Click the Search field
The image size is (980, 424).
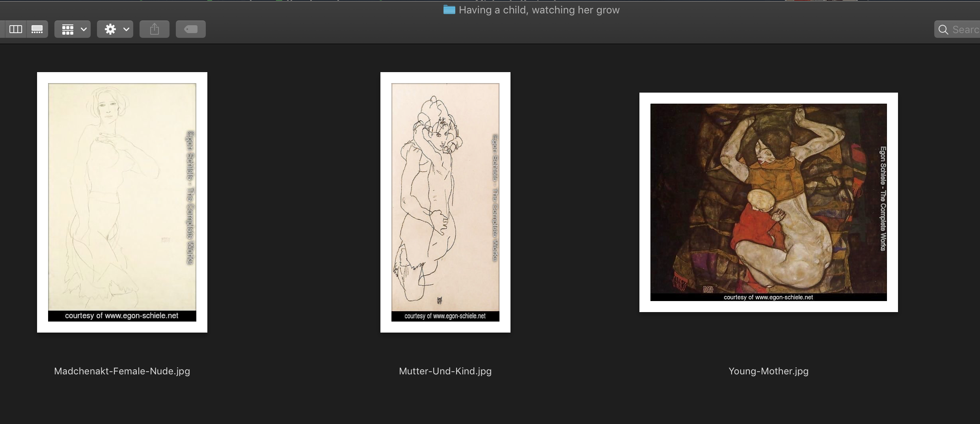(957, 30)
